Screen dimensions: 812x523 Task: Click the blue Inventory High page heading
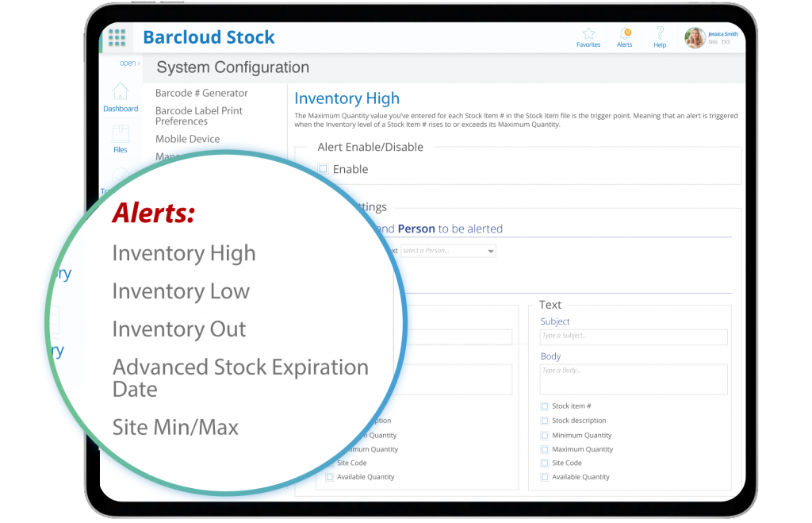pyautogui.click(x=347, y=98)
